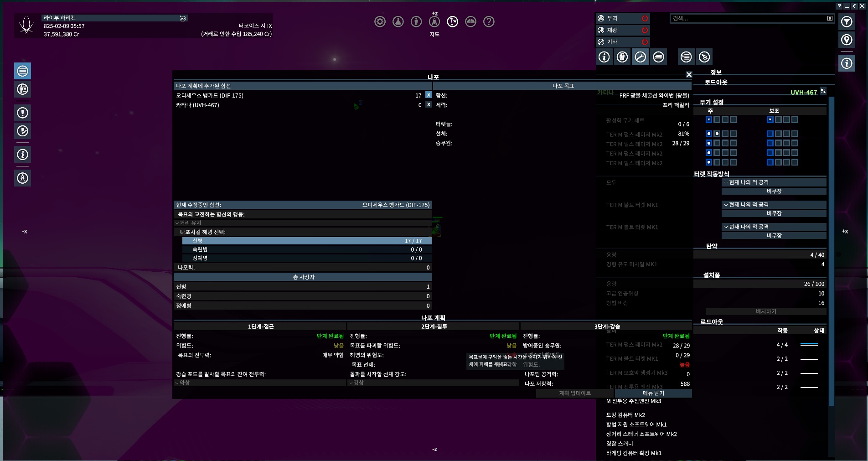This screenshot has height=461, width=868.
Task: Click the follow-camera eye icon by player name
Action: click(x=183, y=18)
